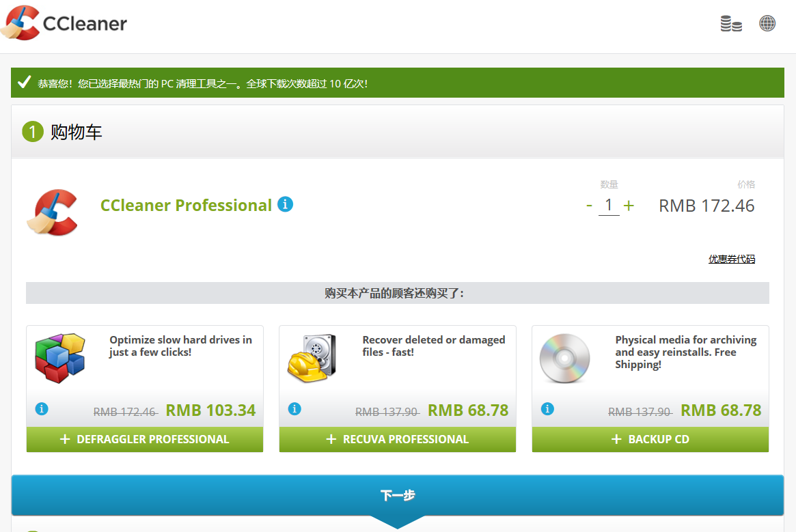Screen dimensions: 796x532
Task: Add Defraggler Professional to cart
Action: tap(145, 439)
